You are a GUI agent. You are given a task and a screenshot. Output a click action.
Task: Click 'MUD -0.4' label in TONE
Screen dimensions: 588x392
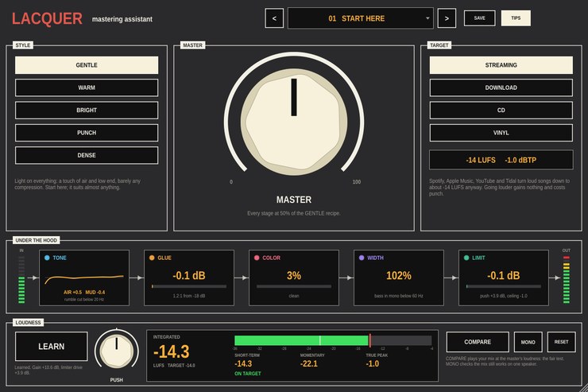(95, 293)
